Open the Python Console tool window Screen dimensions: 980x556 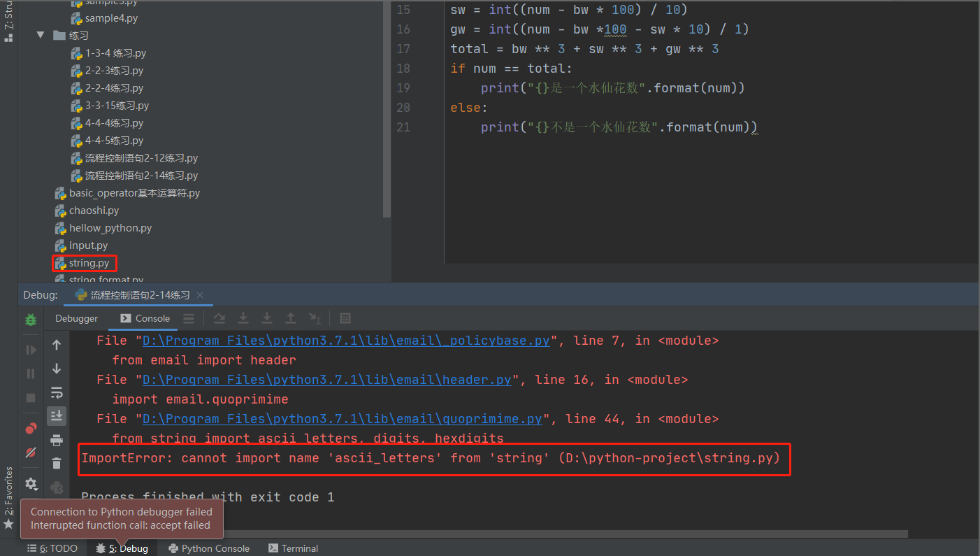pyautogui.click(x=208, y=548)
